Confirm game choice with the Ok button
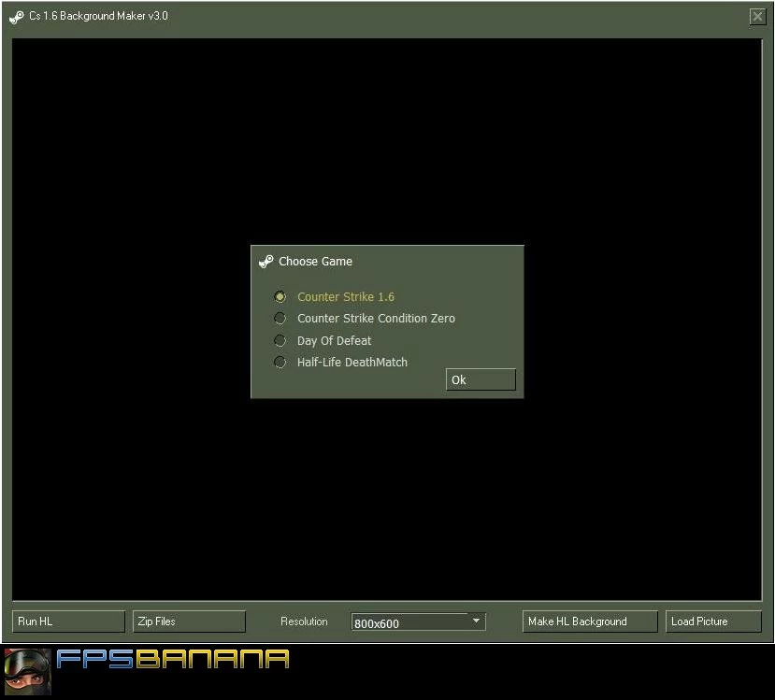Image resolution: width=775 pixels, height=700 pixels. click(481, 379)
